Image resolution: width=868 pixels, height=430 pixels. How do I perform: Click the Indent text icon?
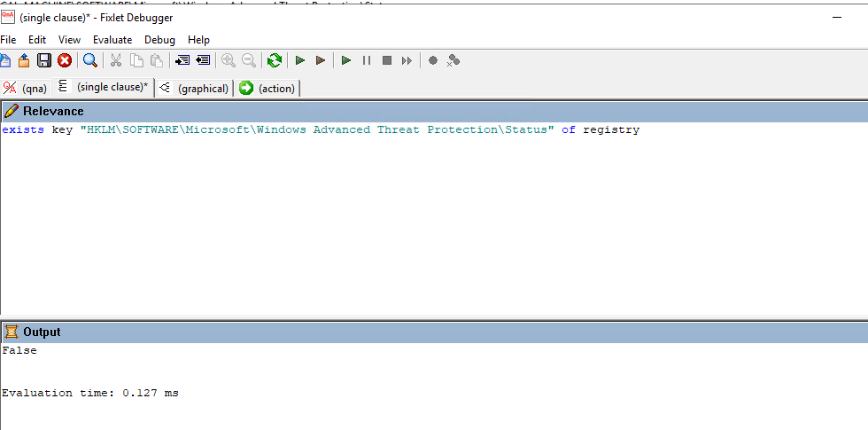(x=182, y=60)
